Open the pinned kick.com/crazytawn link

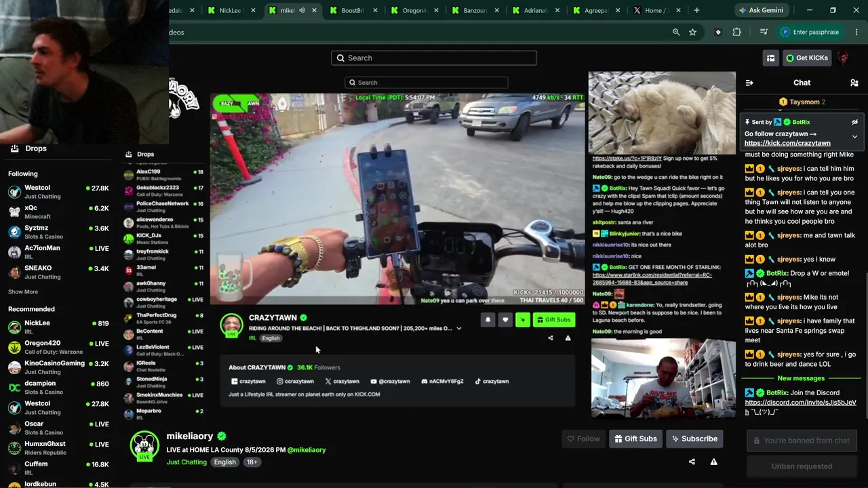787,143
